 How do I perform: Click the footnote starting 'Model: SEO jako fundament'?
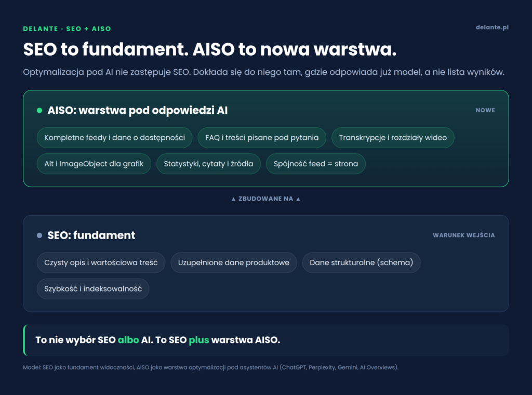211,367
